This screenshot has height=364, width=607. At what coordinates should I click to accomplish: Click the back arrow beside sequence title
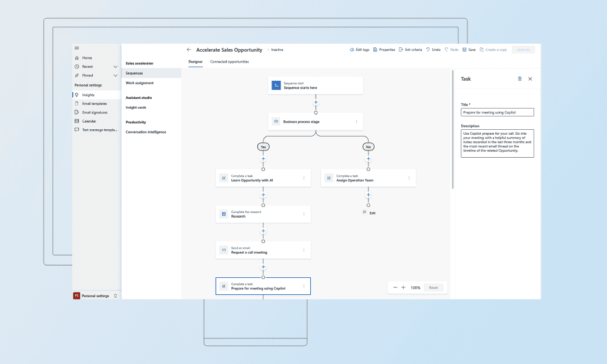pos(189,50)
